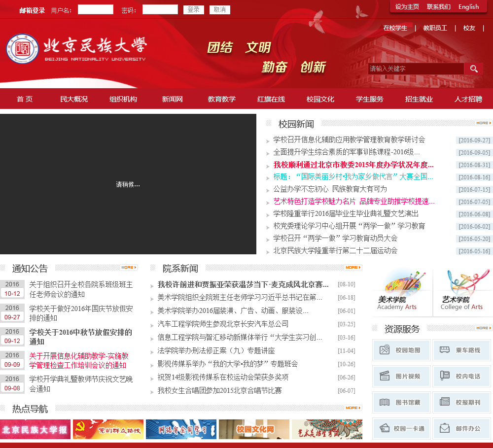Click MORE beside 院系新闻
Viewport: 493px width, 448px height.
click(x=353, y=267)
